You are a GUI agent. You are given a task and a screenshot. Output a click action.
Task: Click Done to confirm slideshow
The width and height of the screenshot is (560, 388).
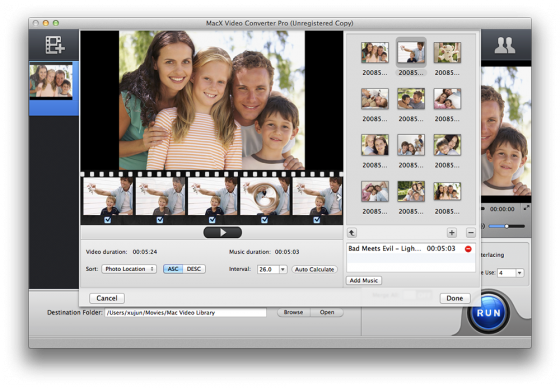pyautogui.click(x=455, y=298)
